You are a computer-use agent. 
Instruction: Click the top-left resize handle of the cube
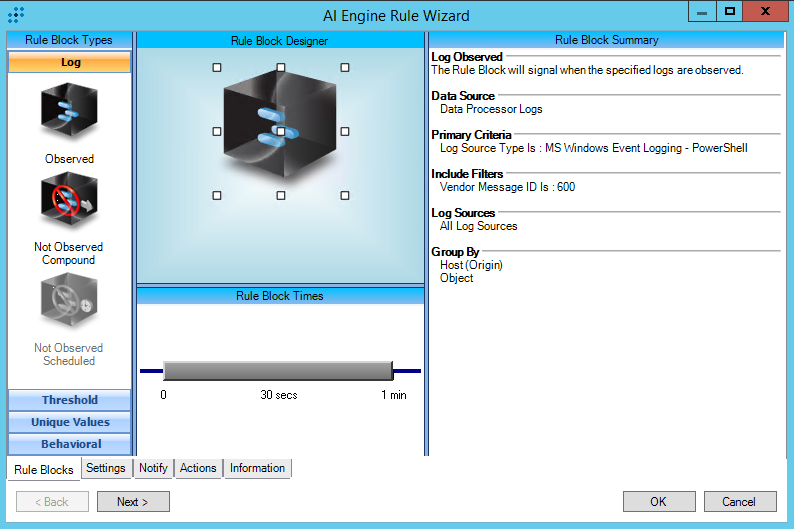pyautogui.click(x=217, y=68)
